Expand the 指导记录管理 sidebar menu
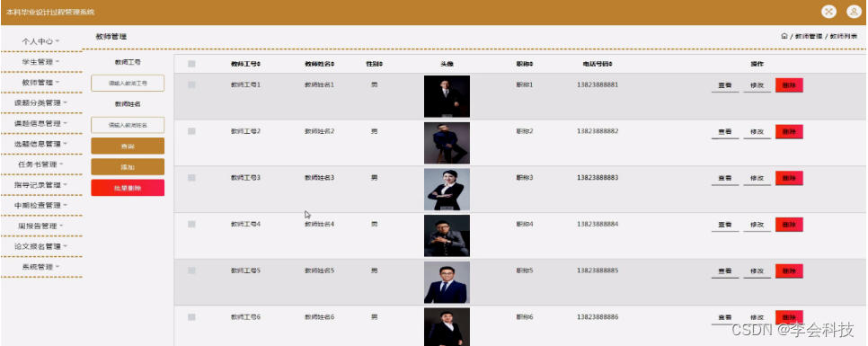Image resolution: width=868 pixels, height=346 pixels. coord(41,185)
